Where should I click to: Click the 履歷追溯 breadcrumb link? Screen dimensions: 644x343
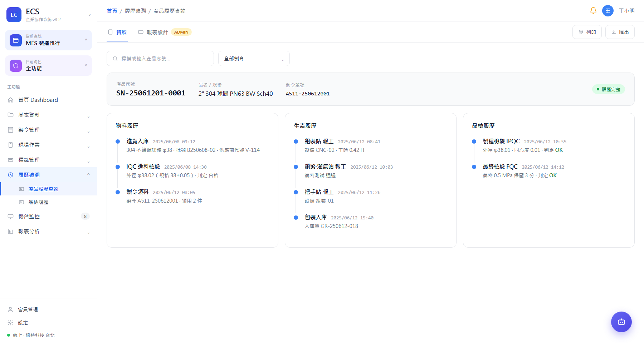(x=135, y=11)
